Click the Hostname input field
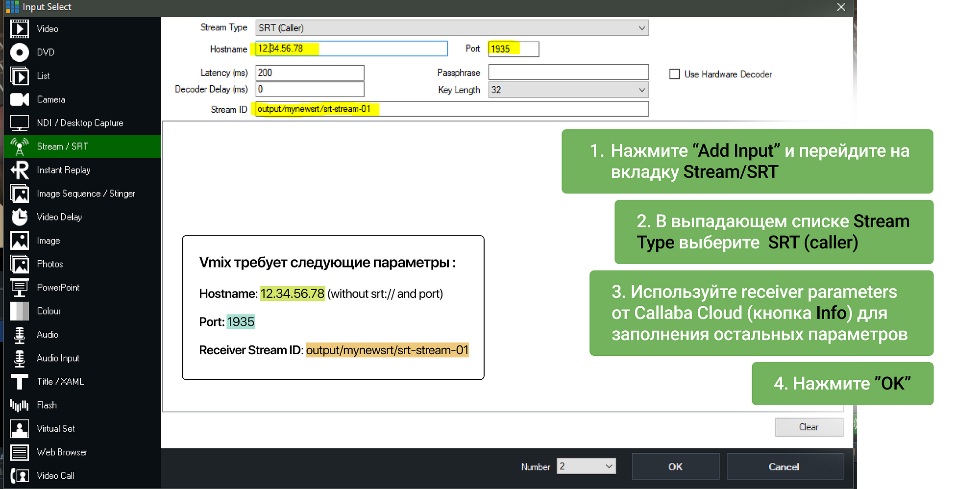 coord(351,49)
